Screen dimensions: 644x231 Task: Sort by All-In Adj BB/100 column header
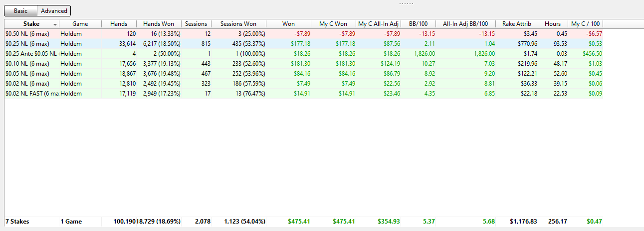466,24
